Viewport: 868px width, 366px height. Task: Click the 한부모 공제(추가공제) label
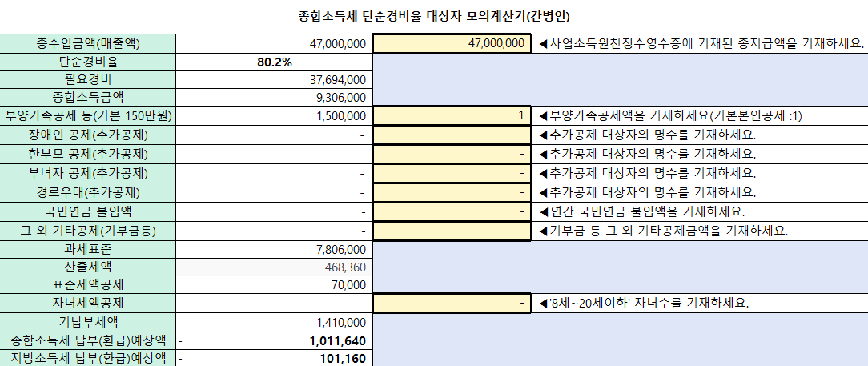pos(88,155)
